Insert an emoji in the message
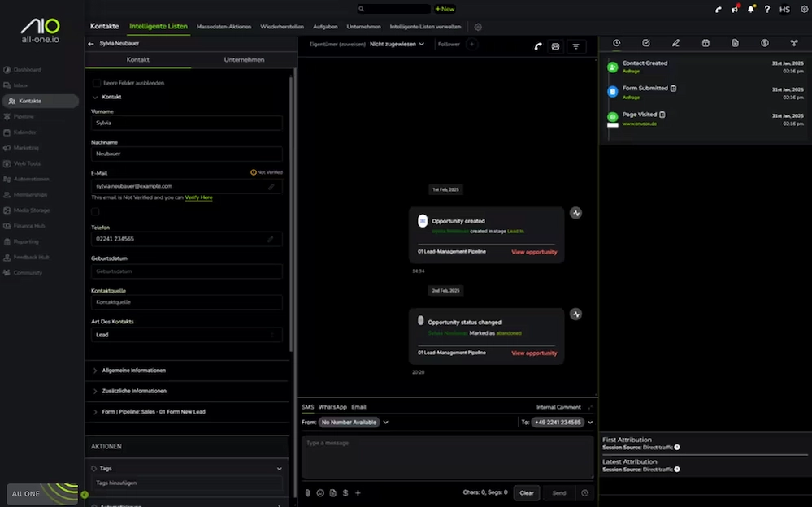The width and height of the screenshot is (812, 507). 320,493
